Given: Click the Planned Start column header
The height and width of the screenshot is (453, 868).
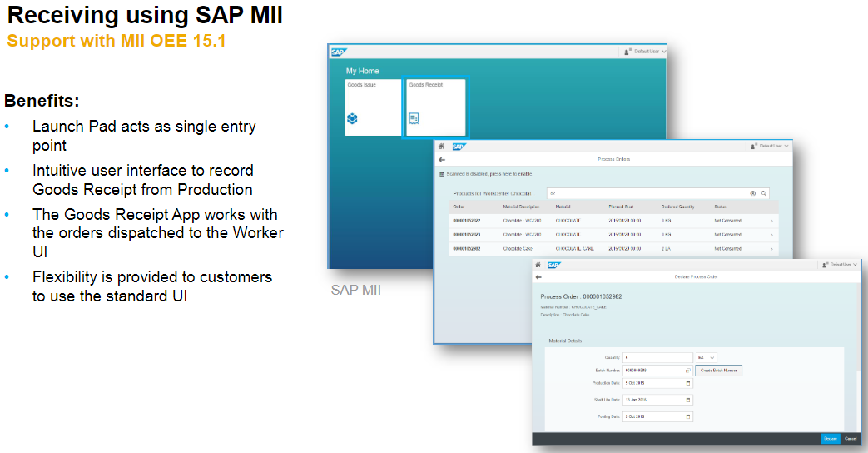Looking at the screenshot, I should click(x=621, y=207).
